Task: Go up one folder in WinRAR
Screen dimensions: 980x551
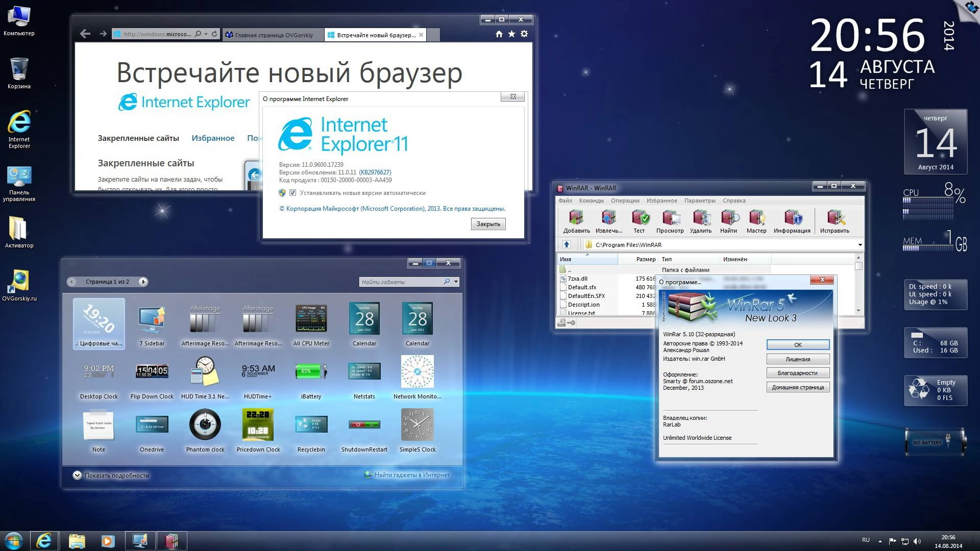Action: pyautogui.click(x=566, y=245)
